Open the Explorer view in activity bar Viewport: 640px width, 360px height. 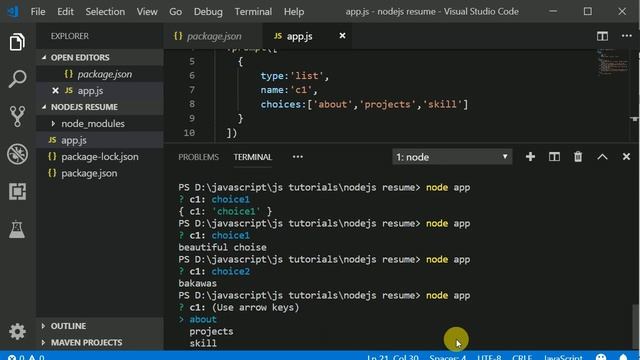(17, 42)
